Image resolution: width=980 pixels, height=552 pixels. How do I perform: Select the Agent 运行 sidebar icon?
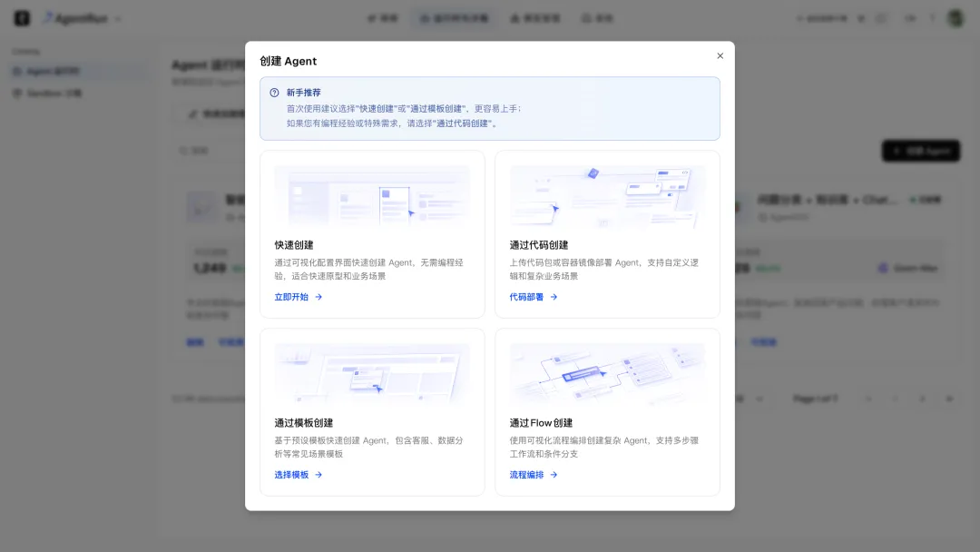click(18, 71)
